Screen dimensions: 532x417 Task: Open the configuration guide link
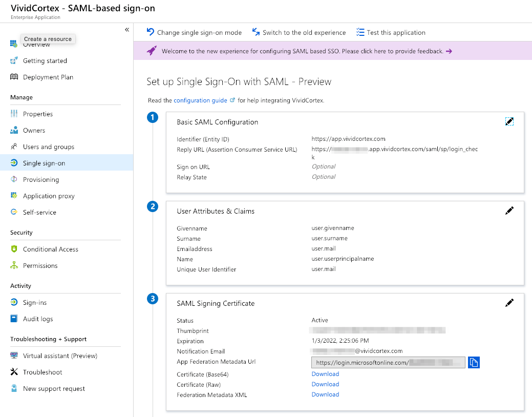(x=201, y=100)
